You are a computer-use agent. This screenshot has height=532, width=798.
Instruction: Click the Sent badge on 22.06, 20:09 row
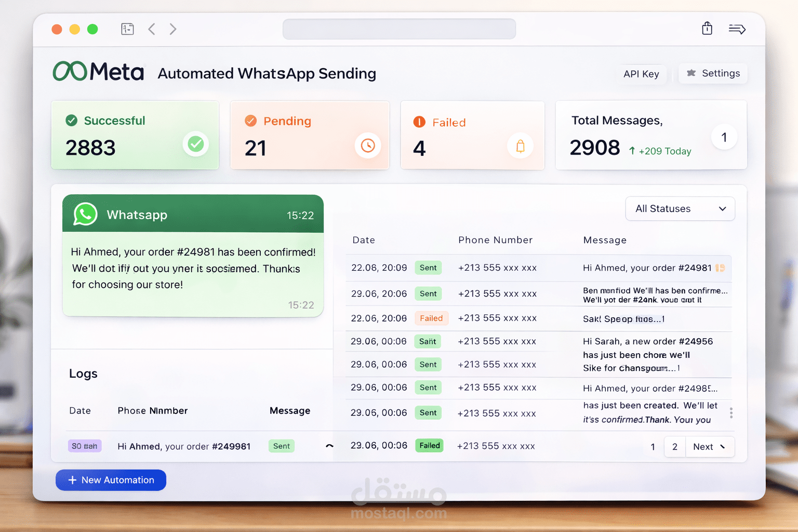click(x=428, y=268)
